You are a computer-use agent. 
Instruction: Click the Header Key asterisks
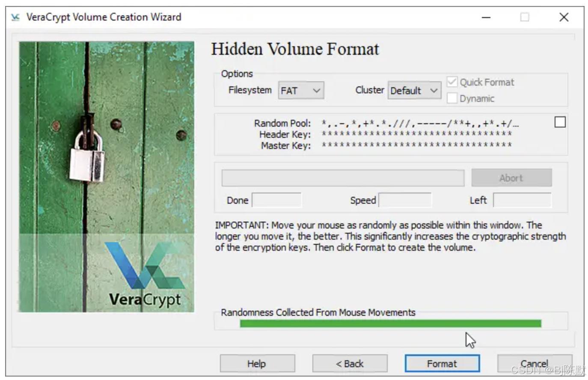coord(417,134)
